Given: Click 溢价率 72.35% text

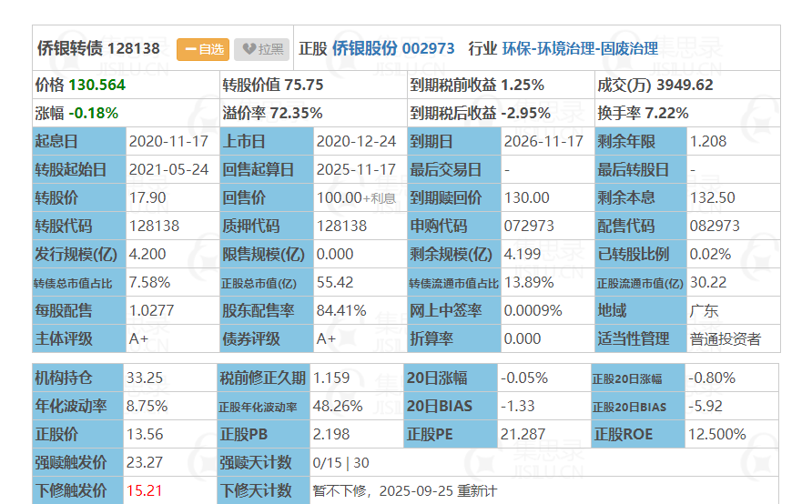Looking at the screenshot, I should pyautogui.click(x=272, y=113).
